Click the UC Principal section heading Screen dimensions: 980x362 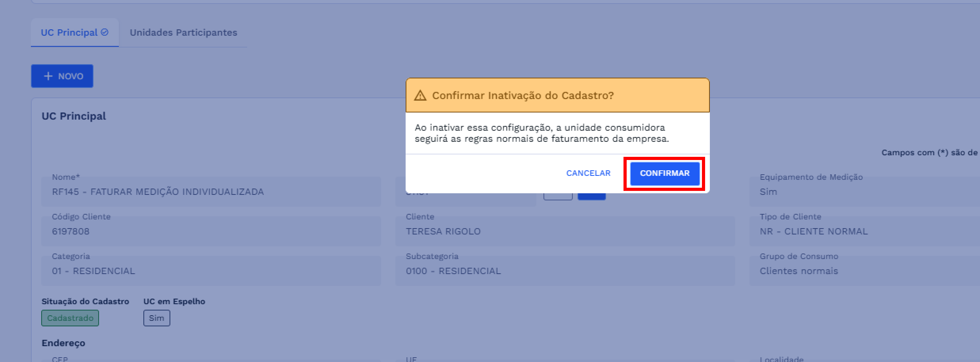(x=74, y=116)
